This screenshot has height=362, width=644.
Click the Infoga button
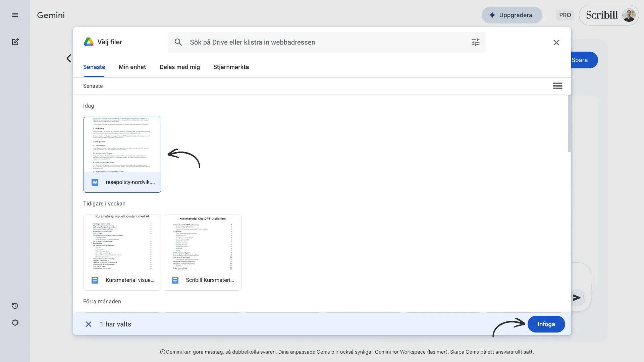[x=546, y=324]
